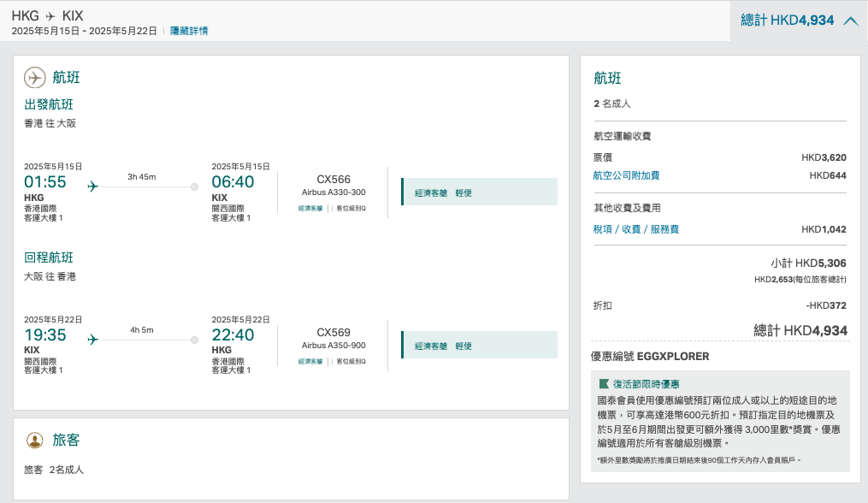
Task: Click the plane icon after 01:55 departure
Action: click(x=93, y=186)
